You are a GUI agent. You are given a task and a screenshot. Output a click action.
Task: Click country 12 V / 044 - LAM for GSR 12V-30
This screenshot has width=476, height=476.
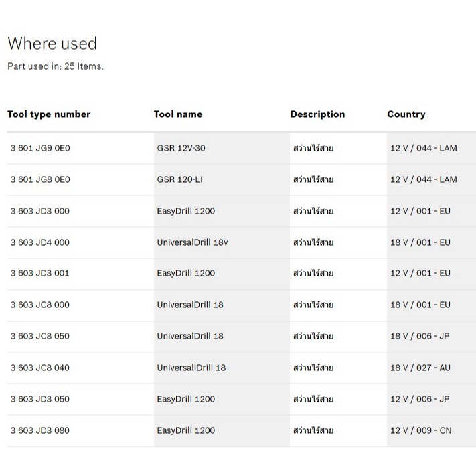(x=424, y=148)
